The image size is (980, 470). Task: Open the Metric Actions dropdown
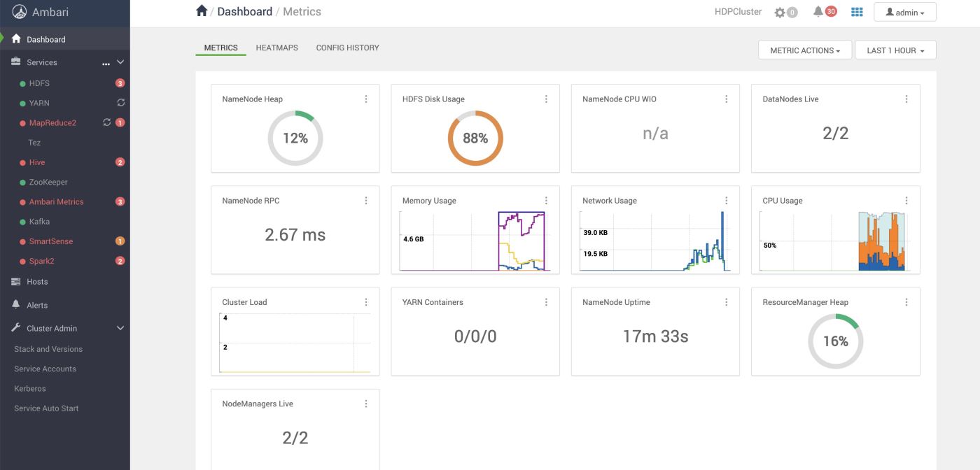click(805, 50)
